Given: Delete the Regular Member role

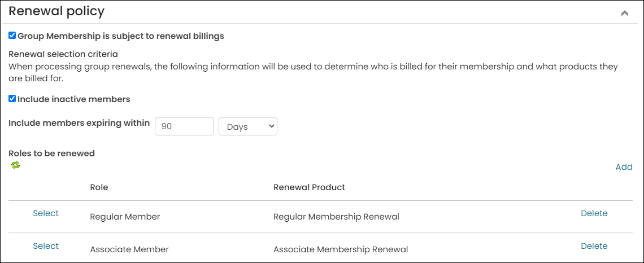Looking at the screenshot, I should pos(594,213).
